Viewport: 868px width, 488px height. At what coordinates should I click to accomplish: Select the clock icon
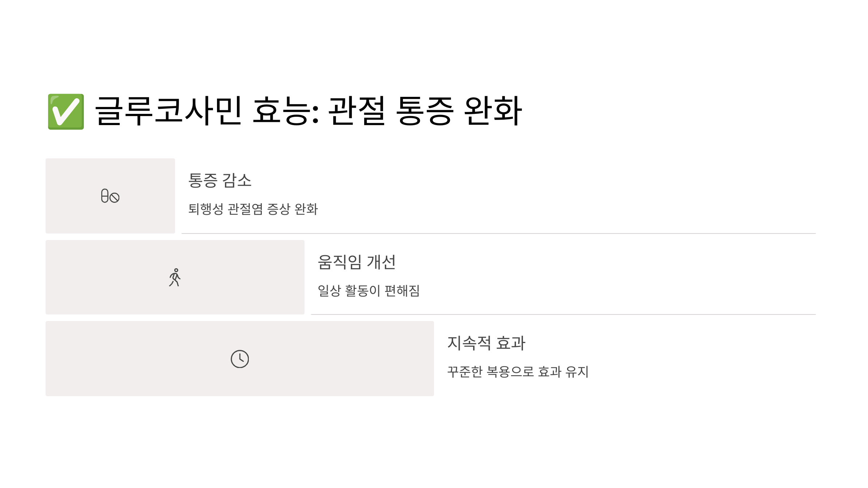240,359
